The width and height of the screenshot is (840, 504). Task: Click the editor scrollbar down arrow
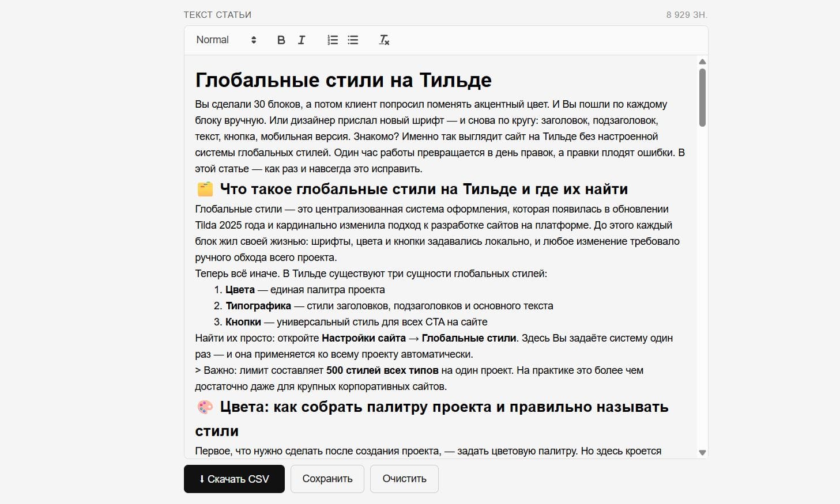[702, 453]
